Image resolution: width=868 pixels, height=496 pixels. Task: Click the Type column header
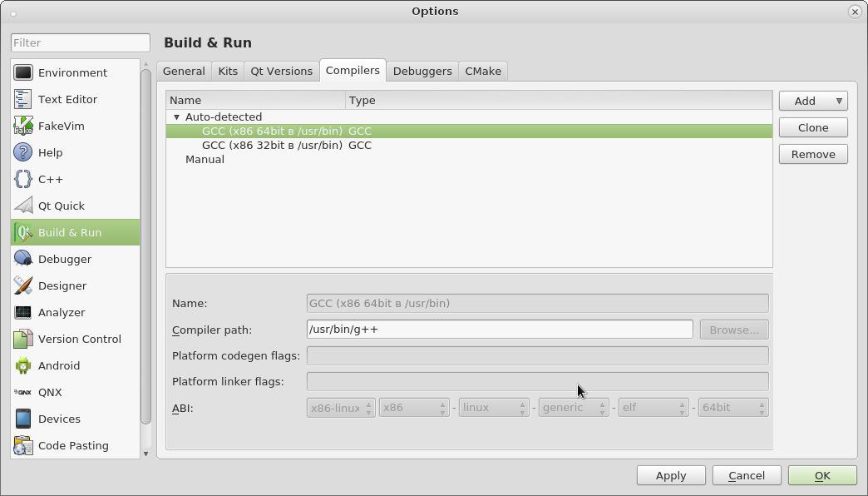559,101
